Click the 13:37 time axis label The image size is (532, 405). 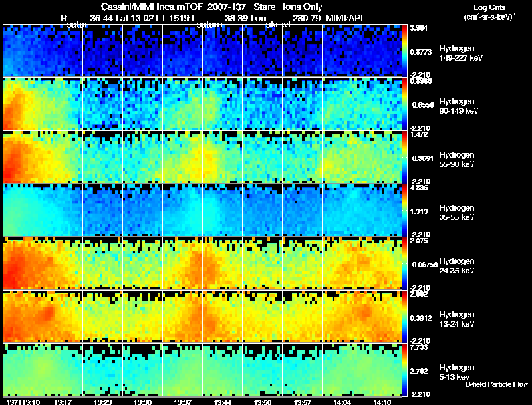[182, 402]
